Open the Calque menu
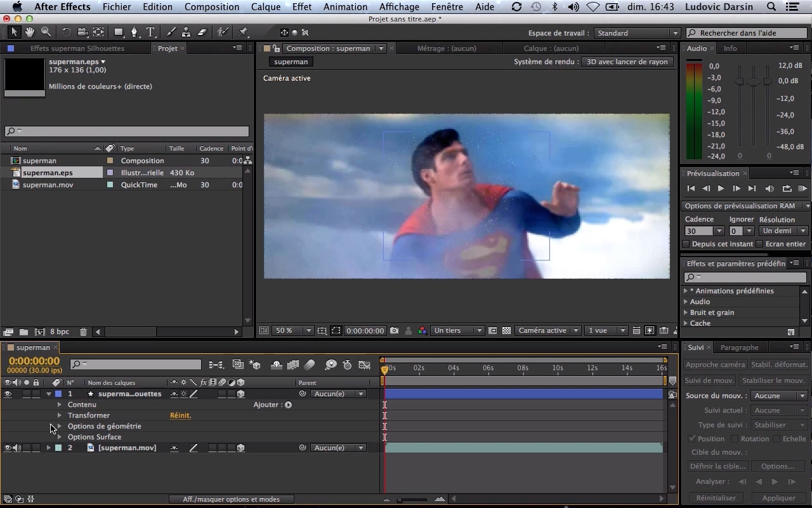This screenshot has height=508, width=812. pyautogui.click(x=266, y=7)
